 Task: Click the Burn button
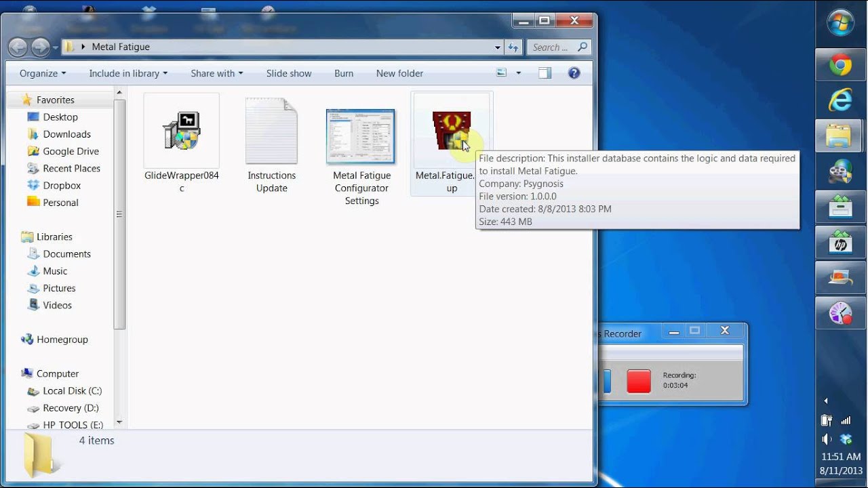[344, 73]
